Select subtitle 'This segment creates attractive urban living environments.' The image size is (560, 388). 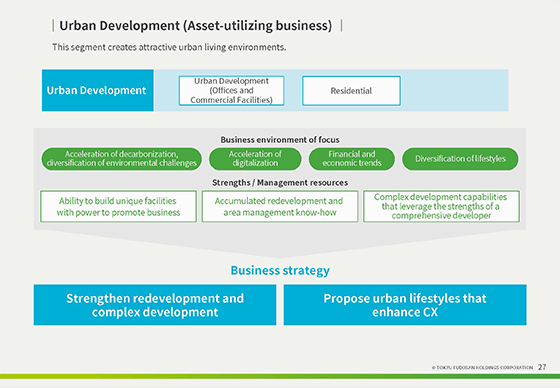[x=169, y=47]
